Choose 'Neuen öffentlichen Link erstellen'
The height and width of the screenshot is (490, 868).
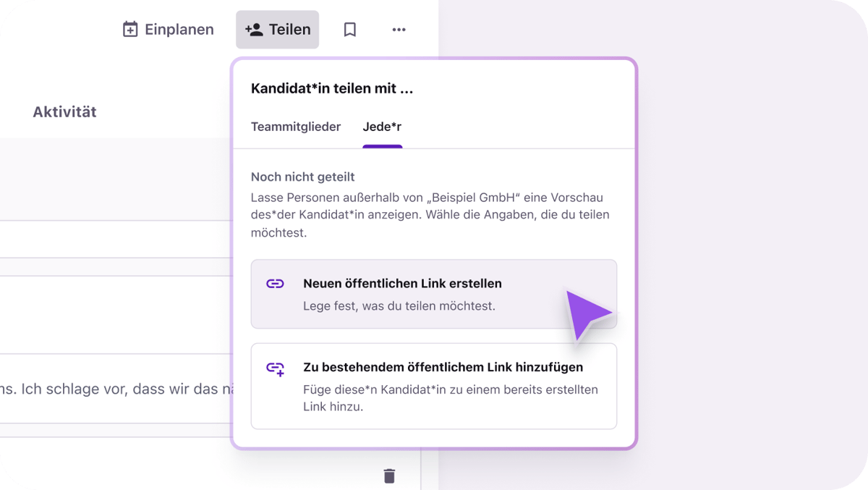point(402,284)
